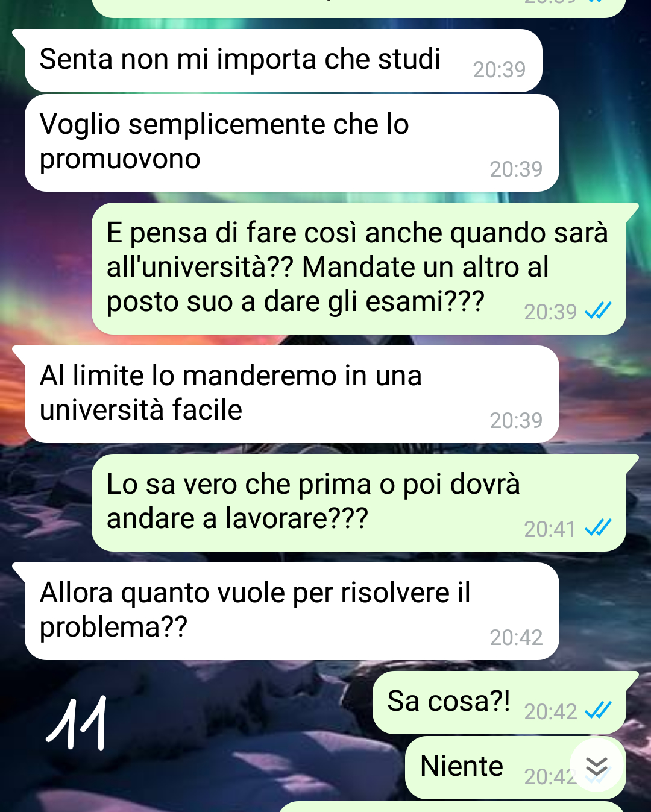Select the 'Senta non mi importa che studi' message
The image size is (651, 812).
tap(283, 60)
